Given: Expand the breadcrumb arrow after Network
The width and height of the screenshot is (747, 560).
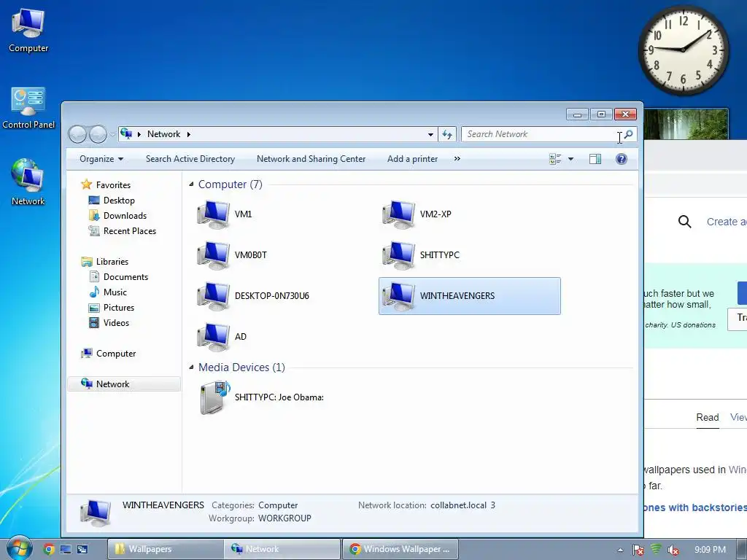Looking at the screenshot, I should (x=189, y=134).
